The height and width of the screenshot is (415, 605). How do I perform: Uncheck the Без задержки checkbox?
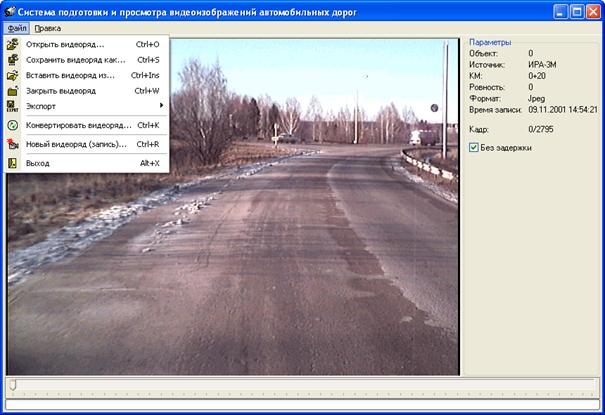pyautogui.click(x=474, y=148)
